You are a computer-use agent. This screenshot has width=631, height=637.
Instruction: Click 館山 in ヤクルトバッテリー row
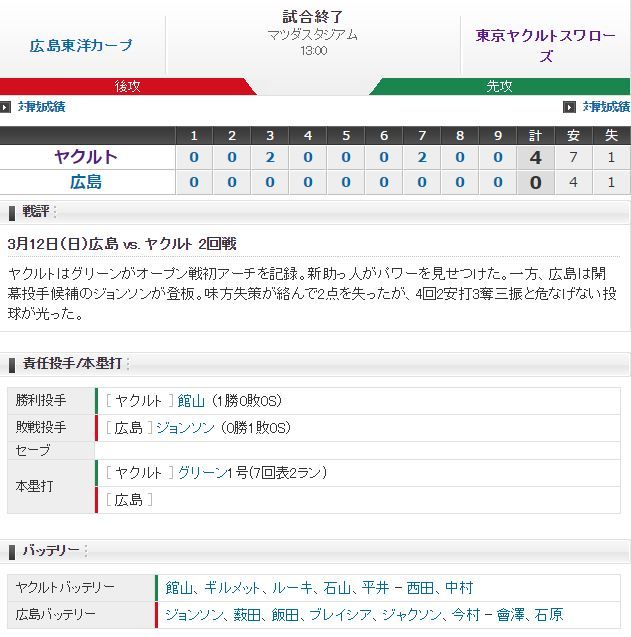pyautogui.click(x=179, y=588)
